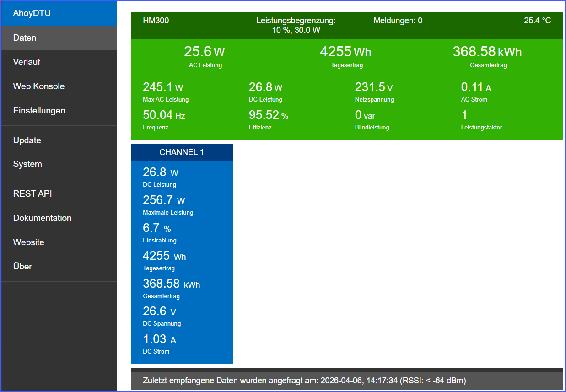Select the Update menu item
The height and width of the screenshot is (392, 566).
click(x=27, y=140)
